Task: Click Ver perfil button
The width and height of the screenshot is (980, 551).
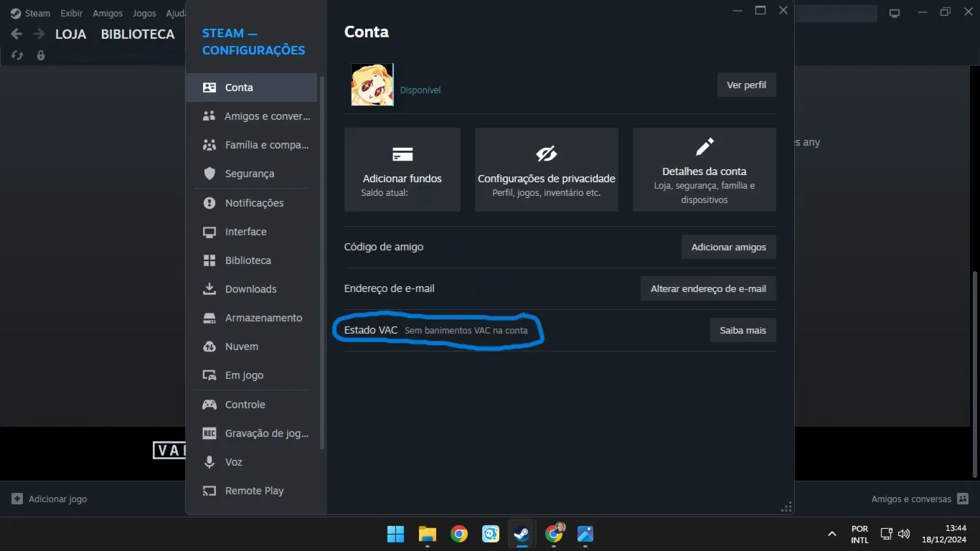Action: click(x=746, y=85)
